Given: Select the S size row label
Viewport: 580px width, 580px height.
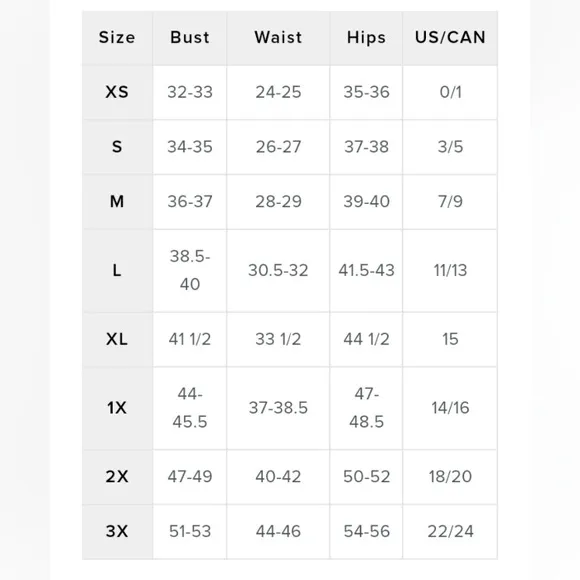Looking at the screenshot, I should coord(117,147).
